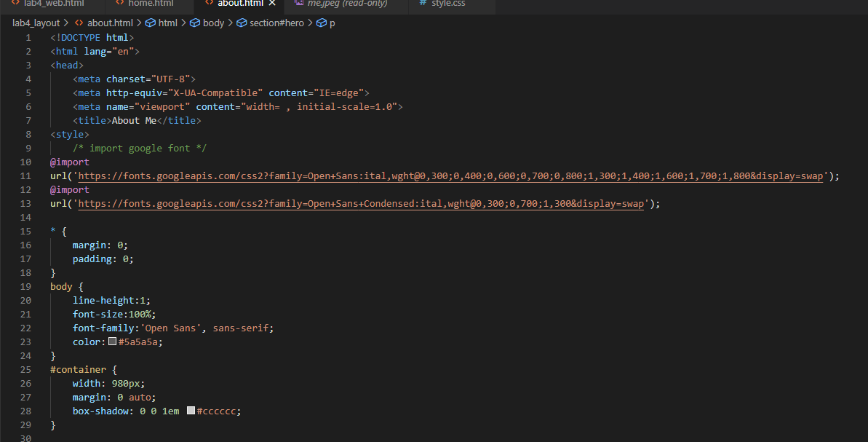
Task: Place the cursor in the About Me title text
Action: click(135, 120)
